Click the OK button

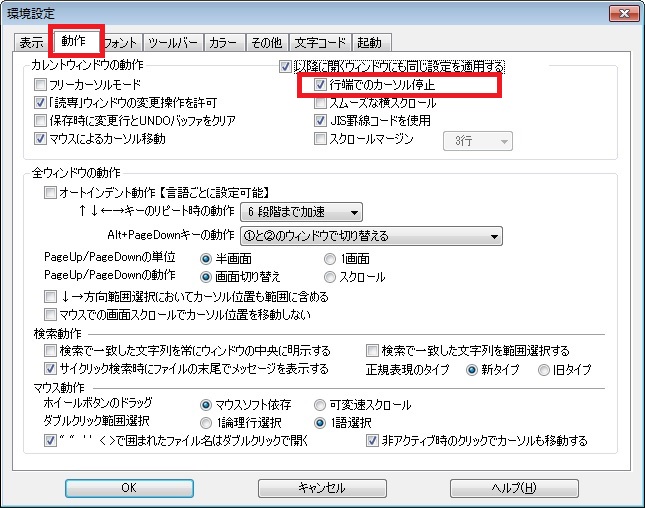tap(129, 488)
